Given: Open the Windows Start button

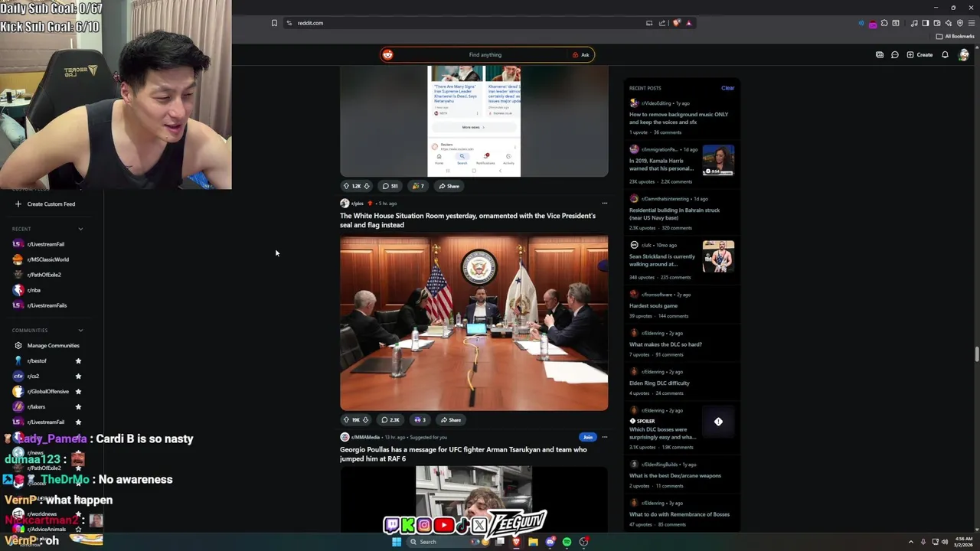Looking at the screenshot, I should [x=397, y=542].
